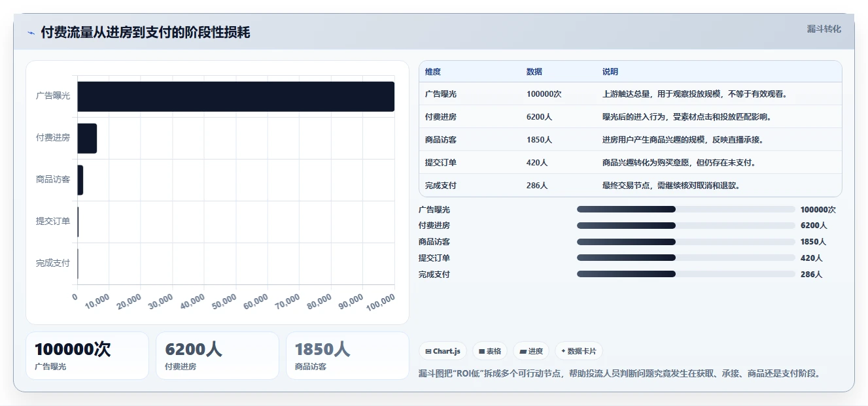
Task: Click the 广告曝光 bar in the chart
Action: pos(236,97)
